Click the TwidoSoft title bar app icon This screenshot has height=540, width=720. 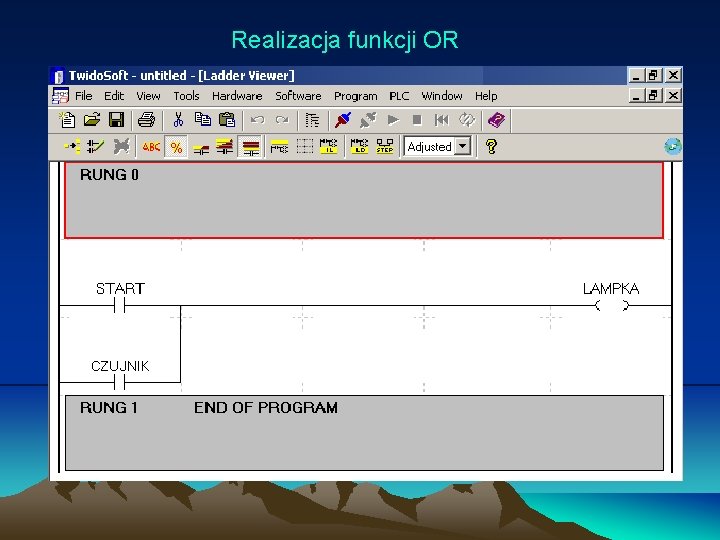click(x=58, y=75)
